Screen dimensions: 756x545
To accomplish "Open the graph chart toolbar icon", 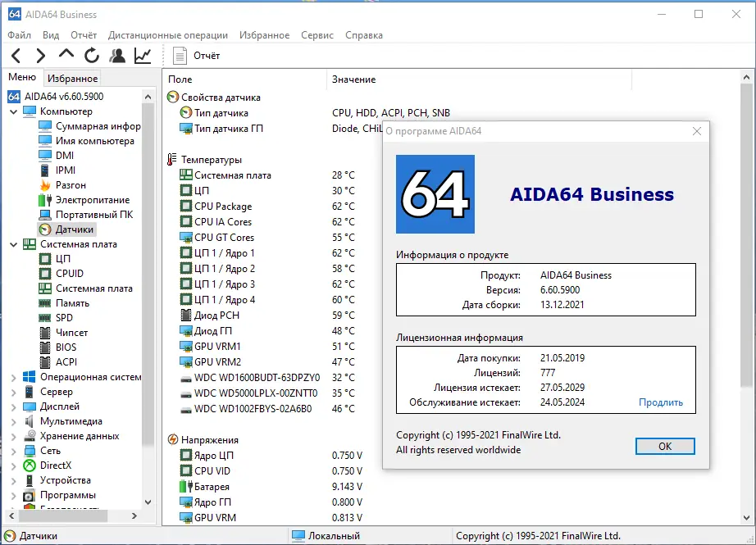I will tap(143, 56).
